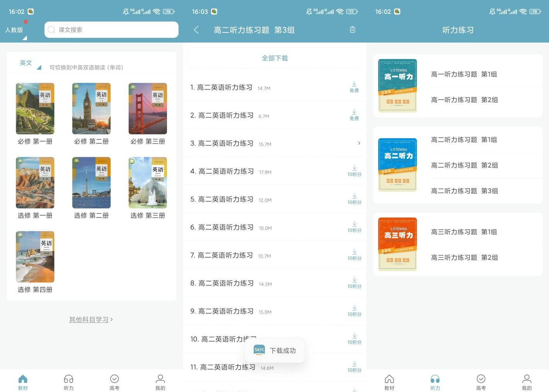Open 我的 profile tab in right screen

pos(526,382)
